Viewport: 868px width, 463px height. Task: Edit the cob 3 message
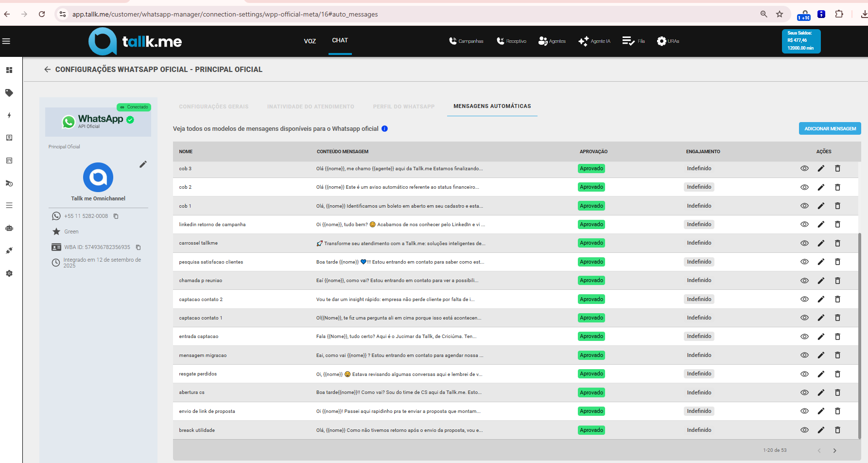coord(821,168)
